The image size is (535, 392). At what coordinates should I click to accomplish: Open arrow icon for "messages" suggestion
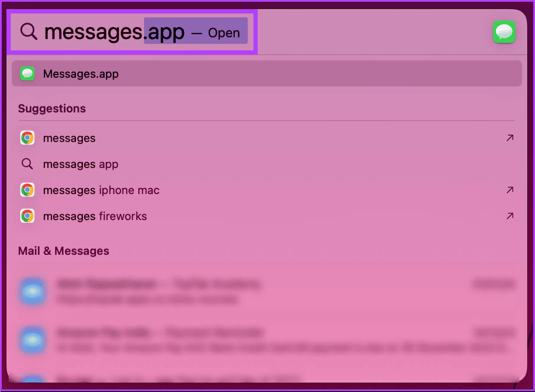(510, 138)
